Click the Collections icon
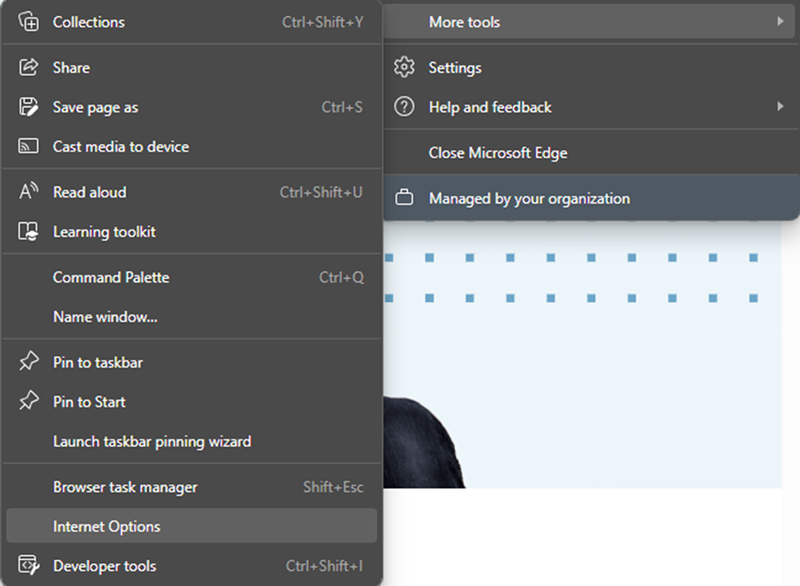Screen dimensions: 800x586 pyautogui.click(x=29, y=21)
